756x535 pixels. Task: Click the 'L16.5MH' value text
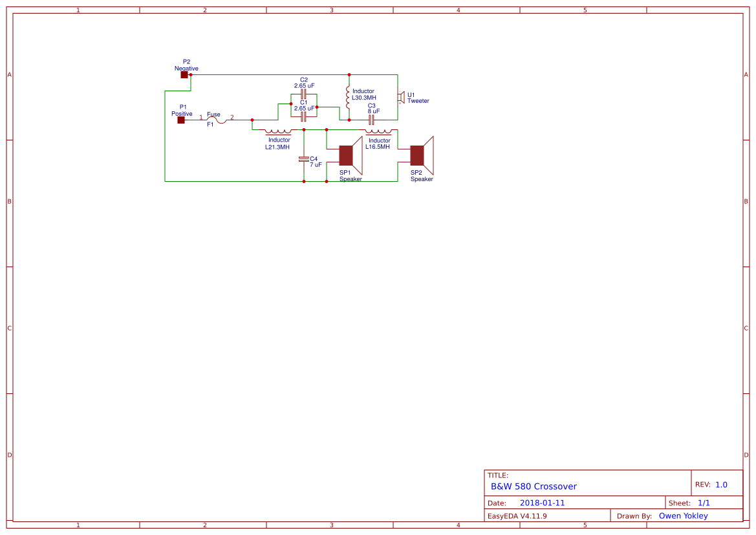tap(378, 147)
